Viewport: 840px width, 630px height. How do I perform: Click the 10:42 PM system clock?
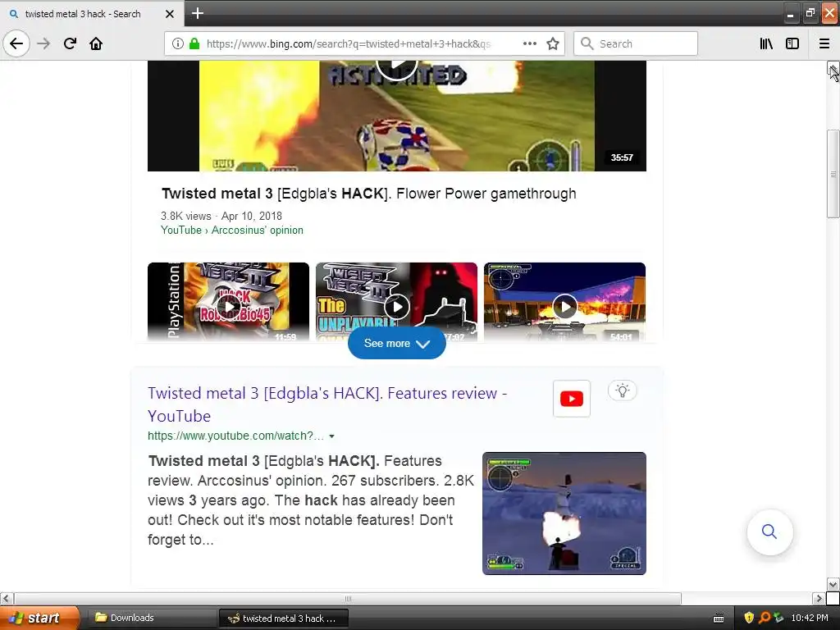[x=810, y=619]
